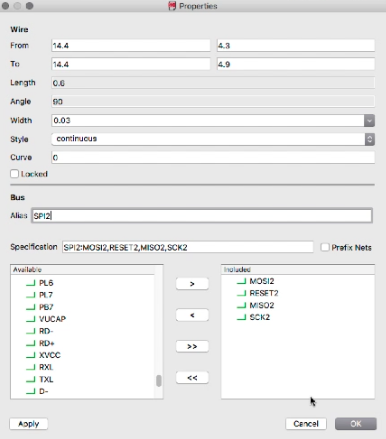Select RXL in the Available list
This screenshot has width=386, height=439.
click(46, 367)
